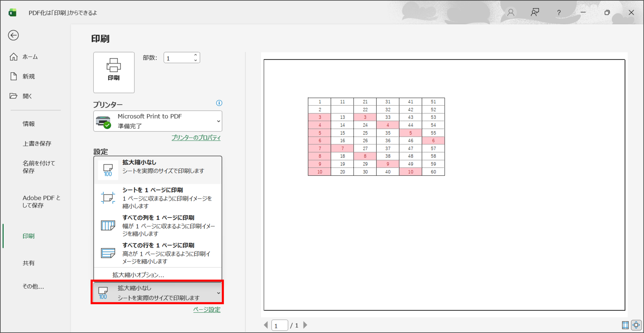Viewport: 644px width, 333px height.
Task: Click the back arrow to return to workbook
Action: 13,35
